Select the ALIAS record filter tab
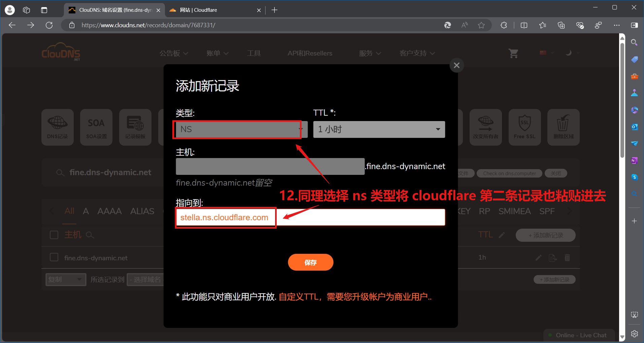The image size is (644, 343). 142,211
